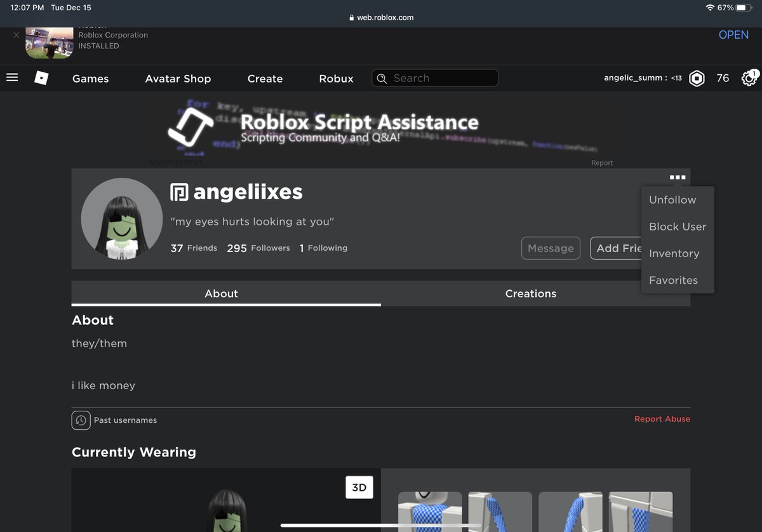Open the three-dots profile menu
This screenshot has width=762, height=532.
click(678, 178)
